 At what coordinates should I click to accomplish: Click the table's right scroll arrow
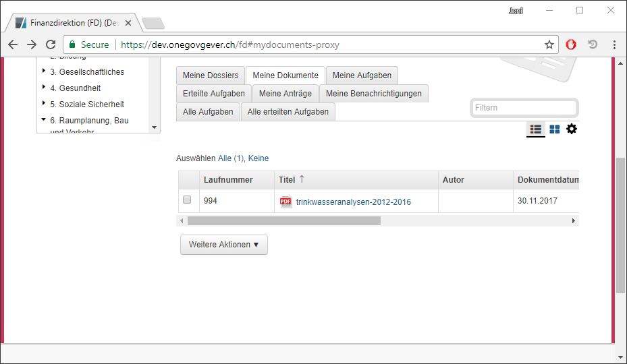[x=574, y=220]
